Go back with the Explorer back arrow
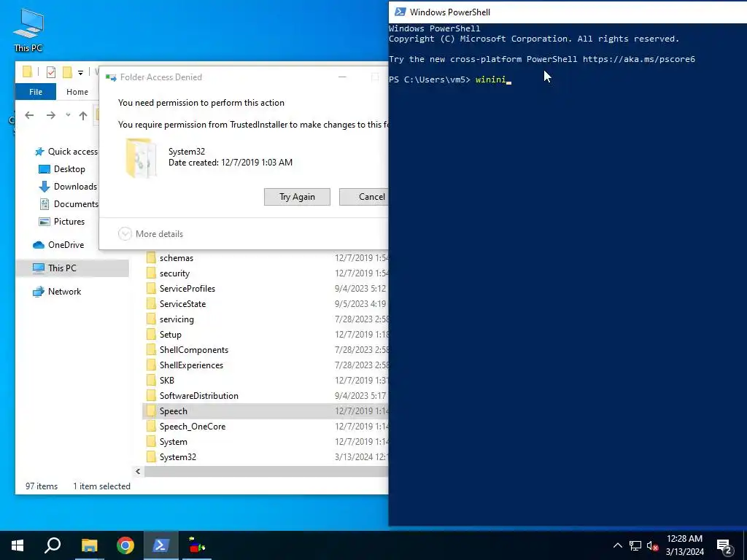Image resolution: width=747 pixels, height=560 pixels. (x=29, y=115)
